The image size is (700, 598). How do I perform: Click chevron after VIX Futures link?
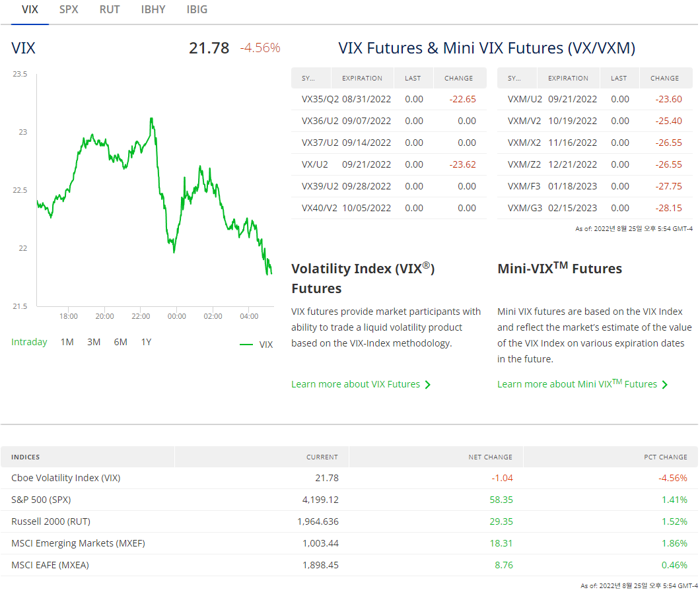428,385
